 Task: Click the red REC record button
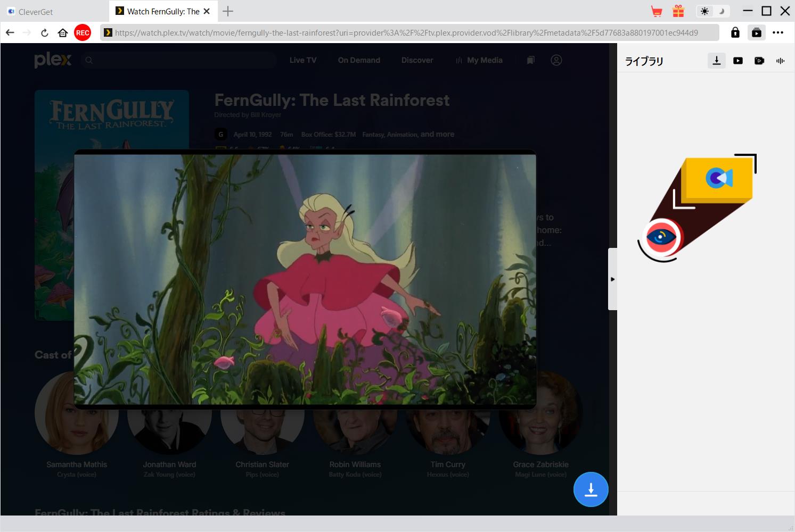[82, 32]
